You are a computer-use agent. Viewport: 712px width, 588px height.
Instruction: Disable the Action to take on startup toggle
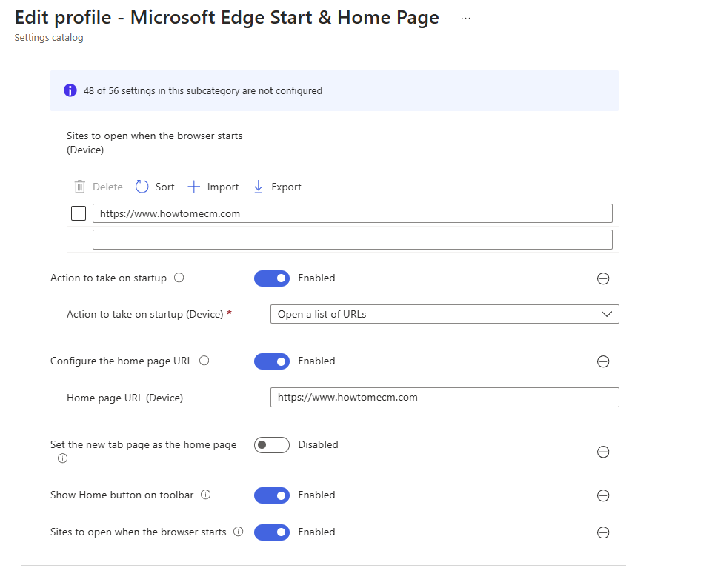click(272, 278)
